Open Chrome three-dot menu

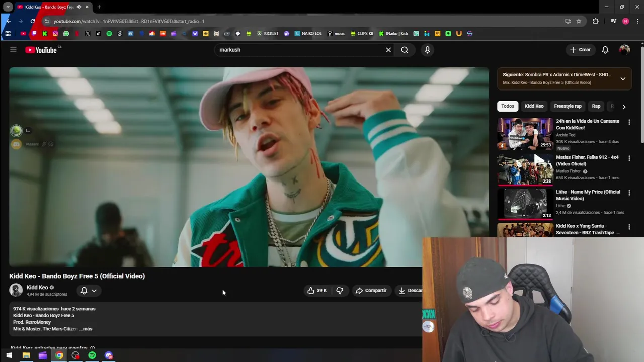click(638, 21)
